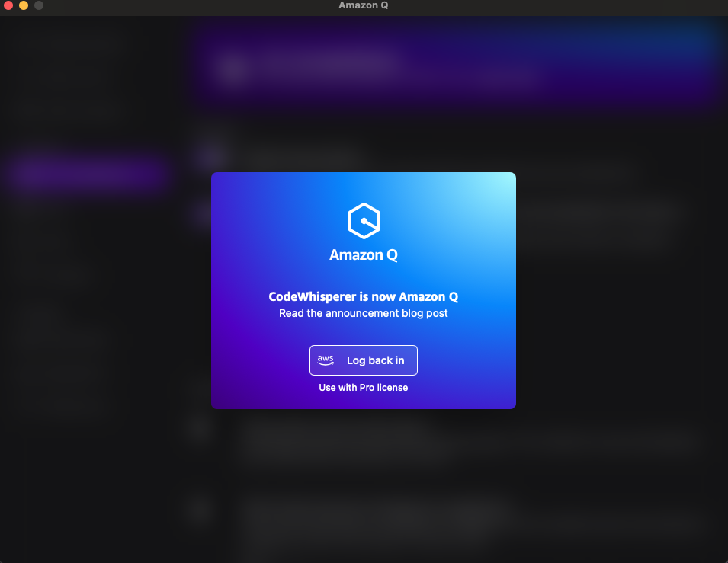Click the blurred purple element at the dialog's left edge

click(x=200, y=214)
